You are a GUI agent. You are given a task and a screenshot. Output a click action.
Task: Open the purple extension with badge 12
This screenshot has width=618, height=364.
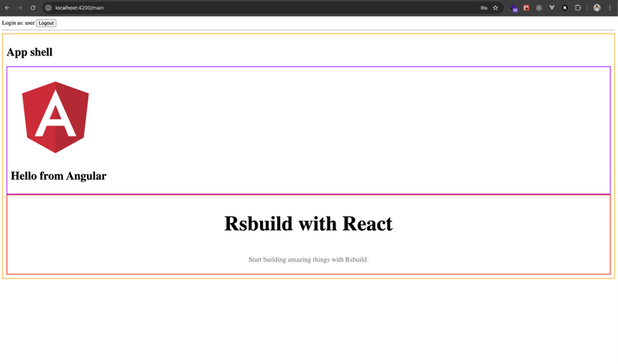pos(514,8)
